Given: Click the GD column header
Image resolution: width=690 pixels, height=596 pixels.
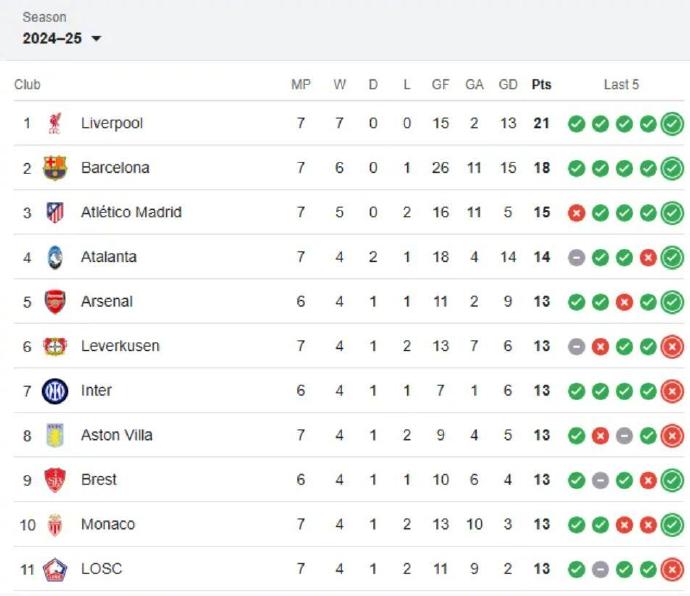Looking at the screenshot, I should (508, 85).
